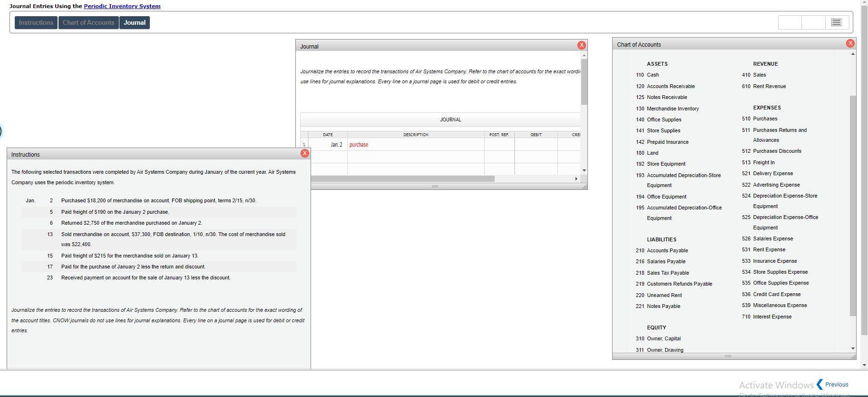Open the Chart of Accounts tab
868x397 pixels.
coord(88,22)
